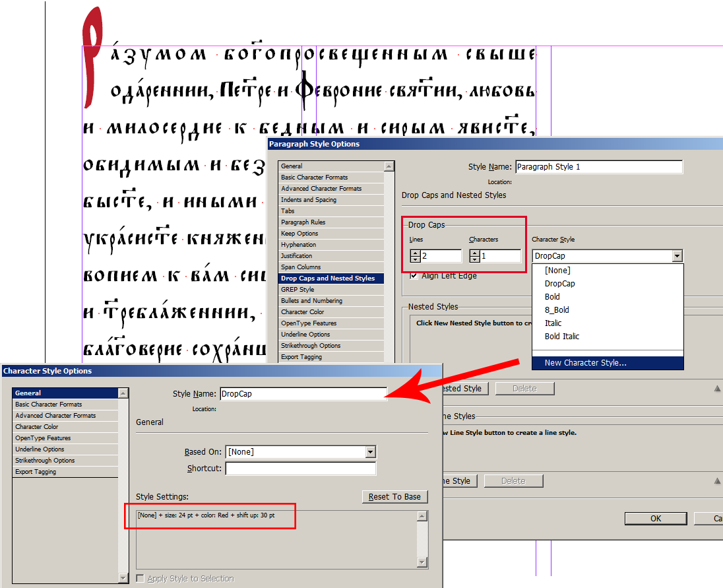This screenshot has width=723, height=588.
Task: Click the Line Styles move-up triangle
Action: pyautogui.click(x=718, y=481)
